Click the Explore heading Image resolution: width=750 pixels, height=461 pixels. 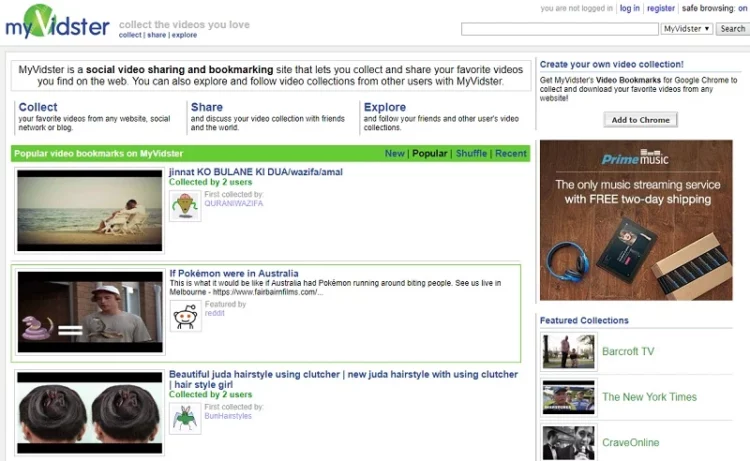(385, 107)
